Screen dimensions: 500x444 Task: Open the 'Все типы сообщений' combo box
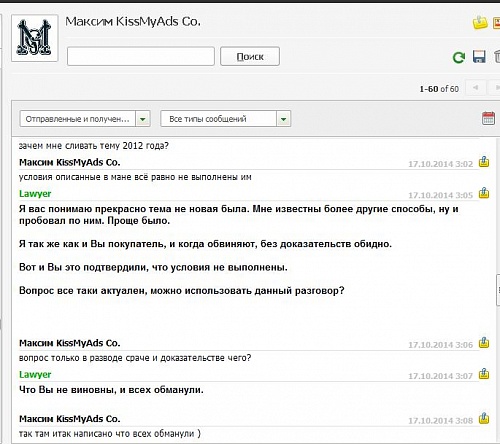(226, 119)
